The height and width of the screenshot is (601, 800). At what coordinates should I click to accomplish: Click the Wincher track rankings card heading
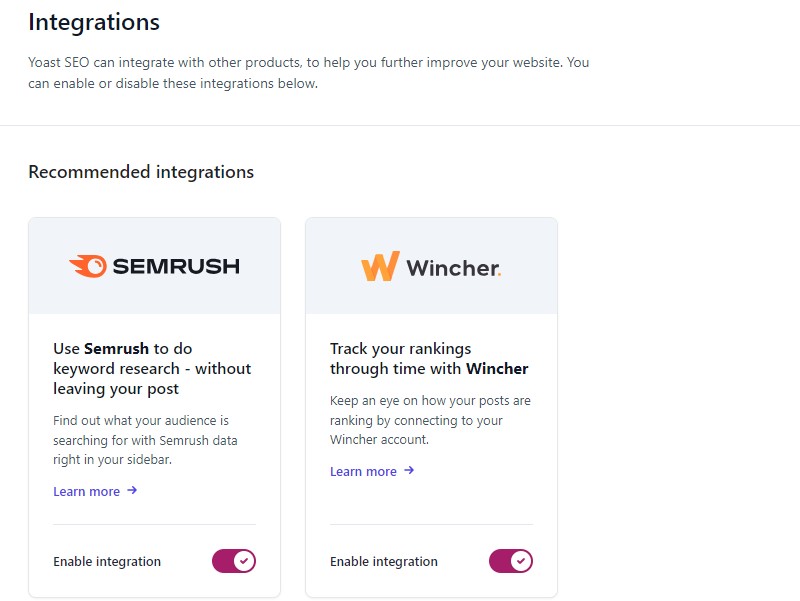click(x=429, y=359)
